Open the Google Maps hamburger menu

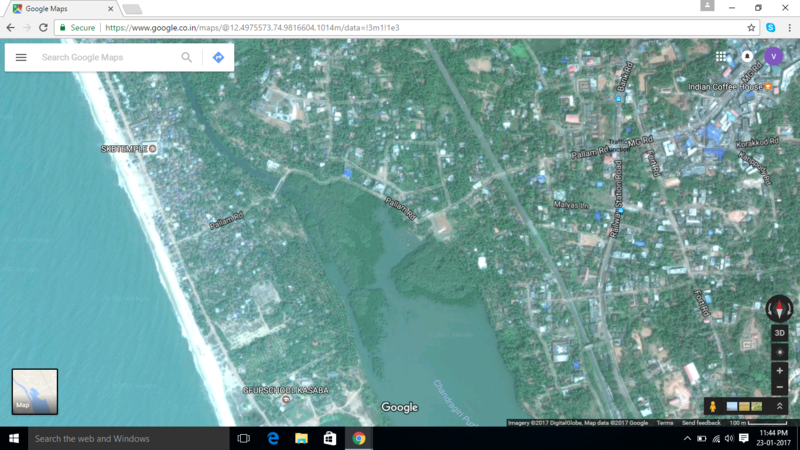coord(21,57)
